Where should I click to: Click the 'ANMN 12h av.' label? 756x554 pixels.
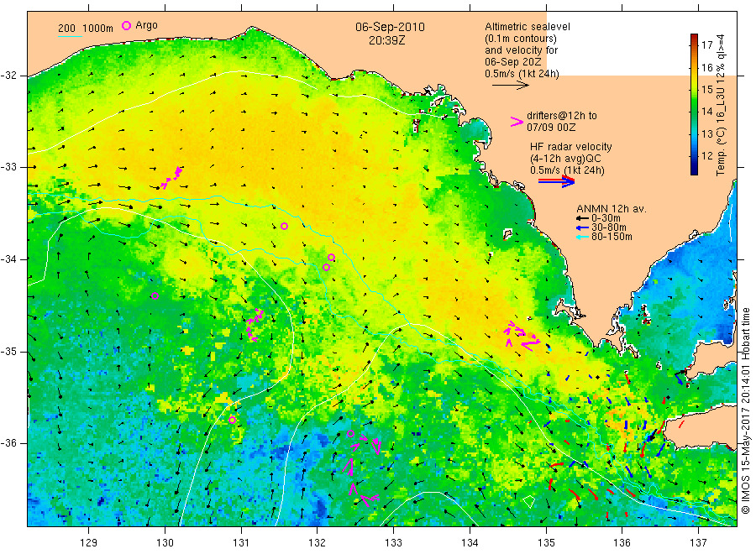612,209
